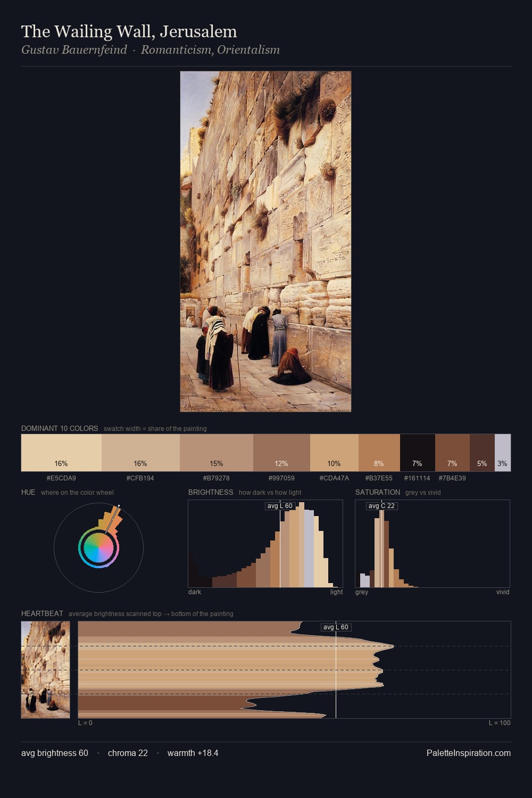The width and height of the screenshot is (532, 798).
Task: Click the 'grey' axis label under Saturation
Action: pos(362,592)
